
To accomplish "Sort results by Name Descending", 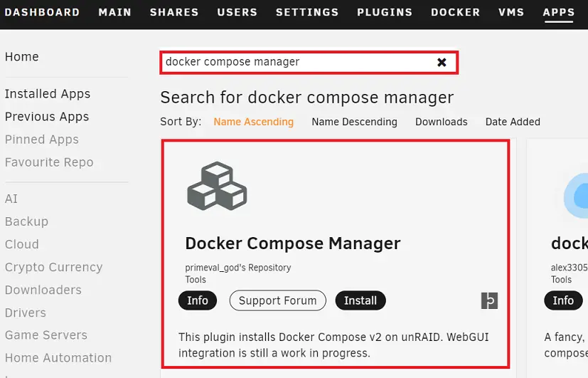I will [x=354, y=122].
